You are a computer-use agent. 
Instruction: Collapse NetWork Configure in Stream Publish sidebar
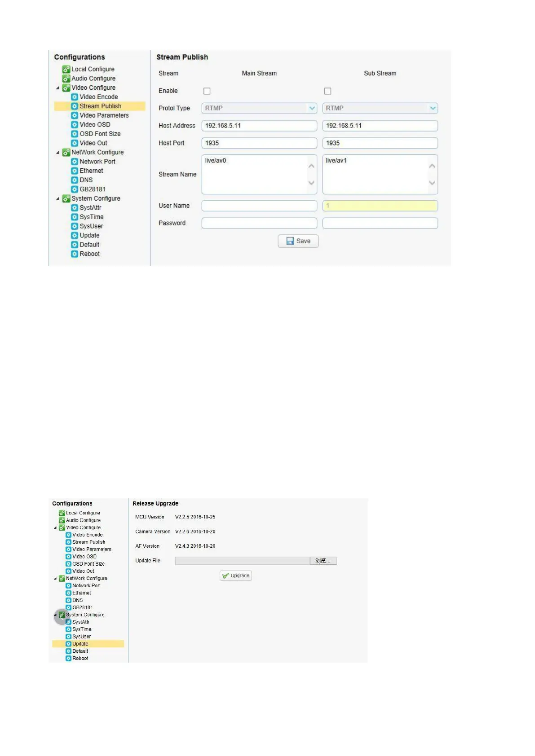coord(58,153)
